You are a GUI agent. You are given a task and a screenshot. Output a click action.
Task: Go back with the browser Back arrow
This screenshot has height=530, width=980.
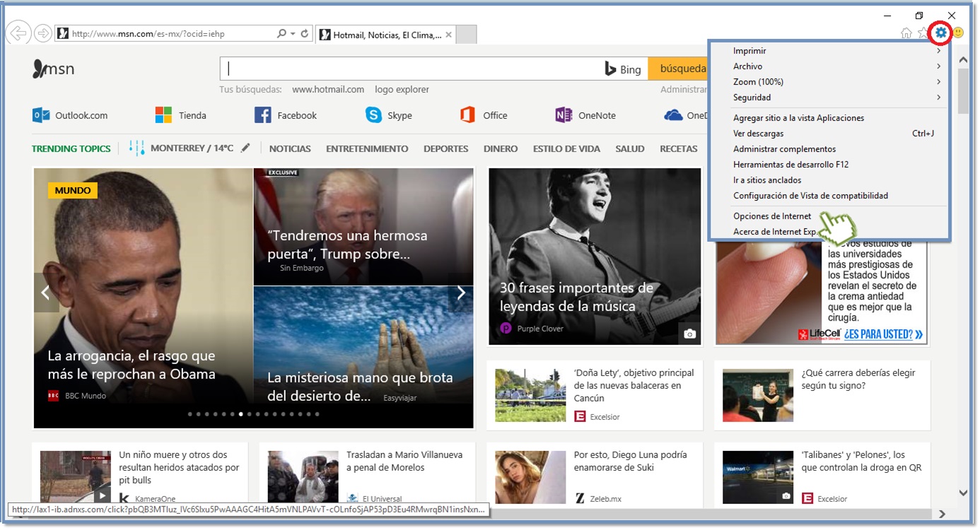[x=18, y=33]
